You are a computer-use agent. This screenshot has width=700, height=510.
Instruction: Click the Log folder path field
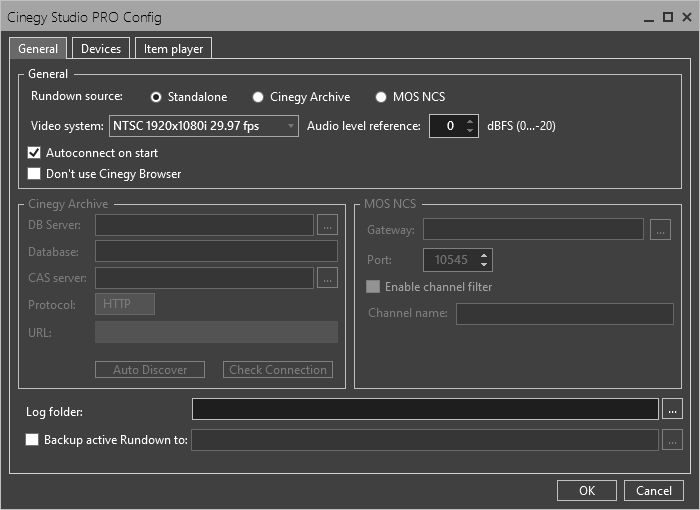425,409
